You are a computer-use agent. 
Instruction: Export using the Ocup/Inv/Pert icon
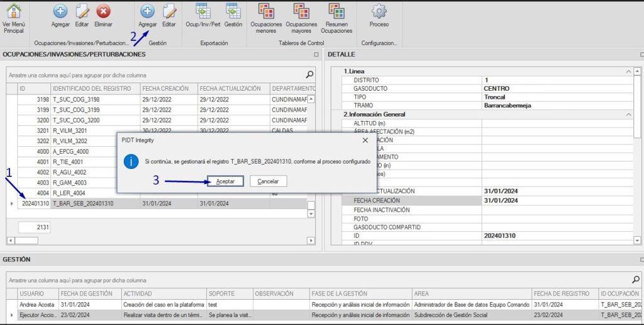[x=203, y=11]
